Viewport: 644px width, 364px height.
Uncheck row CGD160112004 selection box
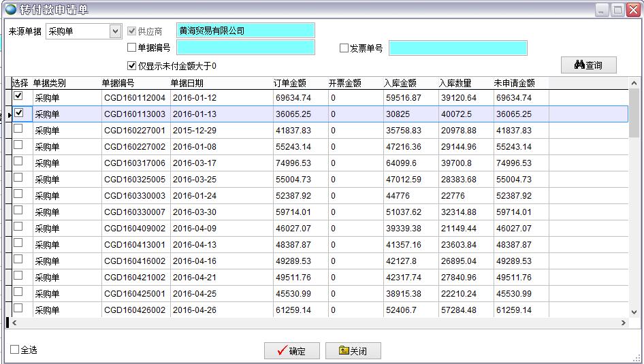pyautogui.click(x=18, y=97)
